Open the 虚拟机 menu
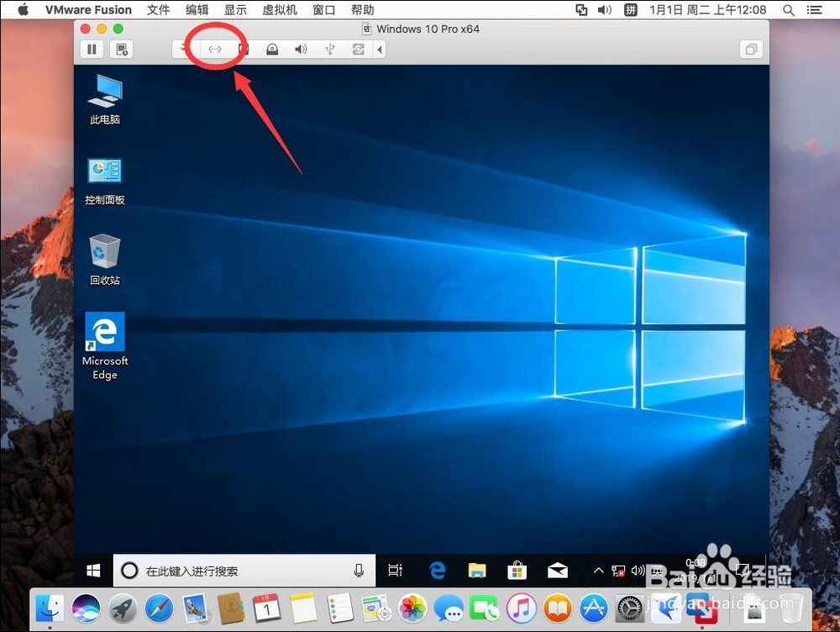Image resolution: width=840 pixels, height=632 pixels. pyautogui.click(x=279, y=9)
